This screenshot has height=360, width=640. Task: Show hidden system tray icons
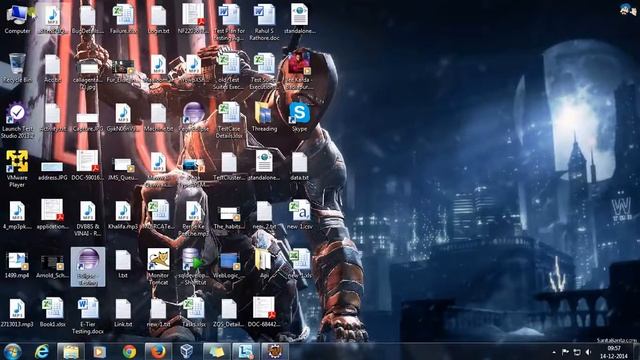pos(554,352)
